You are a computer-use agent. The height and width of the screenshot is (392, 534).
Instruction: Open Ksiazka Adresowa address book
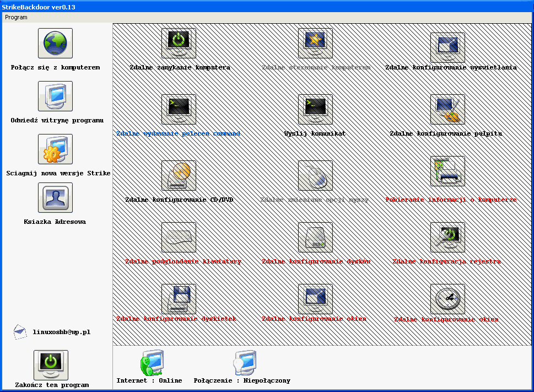tap(55, 197)
